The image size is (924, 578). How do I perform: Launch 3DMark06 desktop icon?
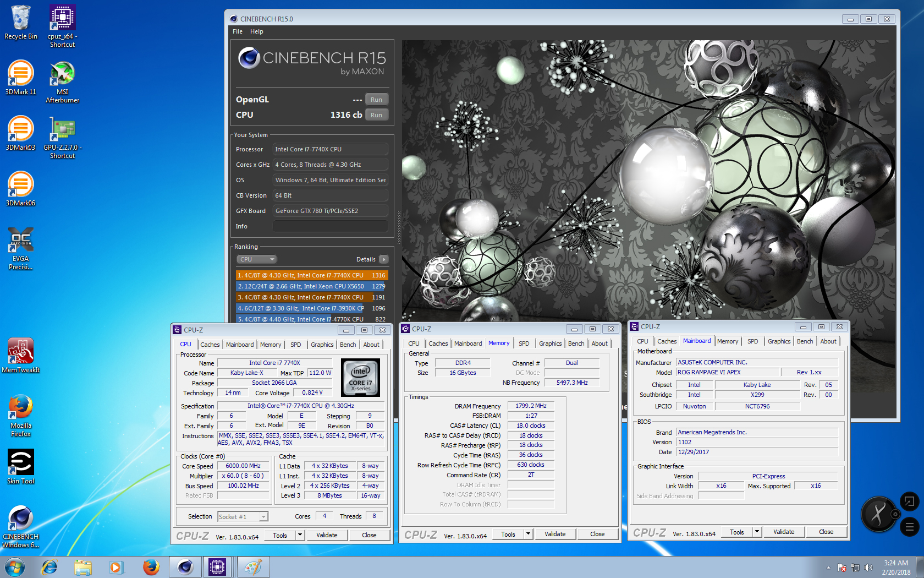tap(21, 189)
